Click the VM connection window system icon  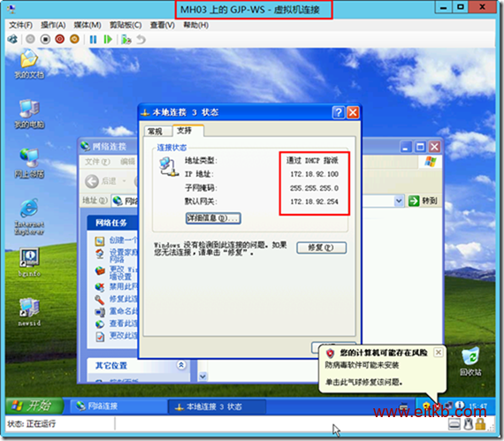point(11,9)
